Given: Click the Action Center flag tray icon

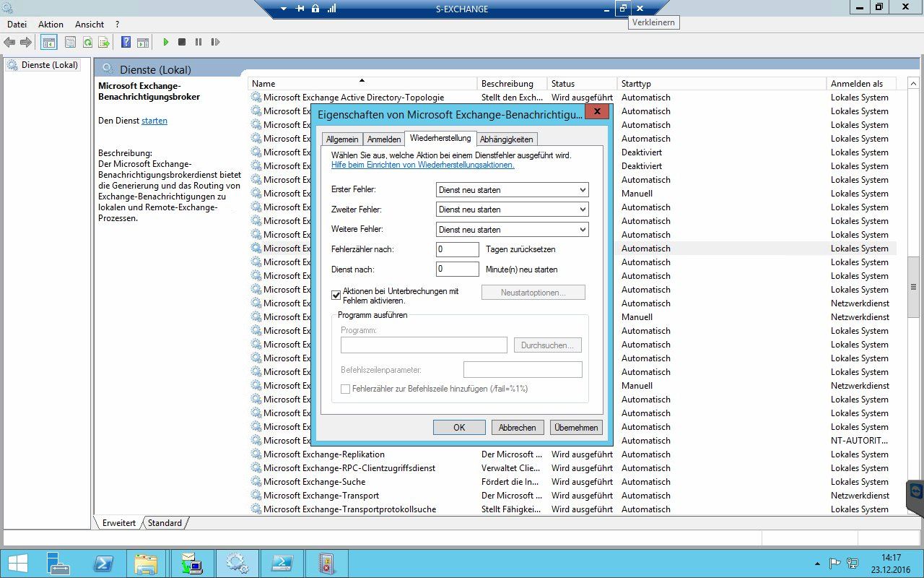Looking at the screenshot, I should coord(834,564).
